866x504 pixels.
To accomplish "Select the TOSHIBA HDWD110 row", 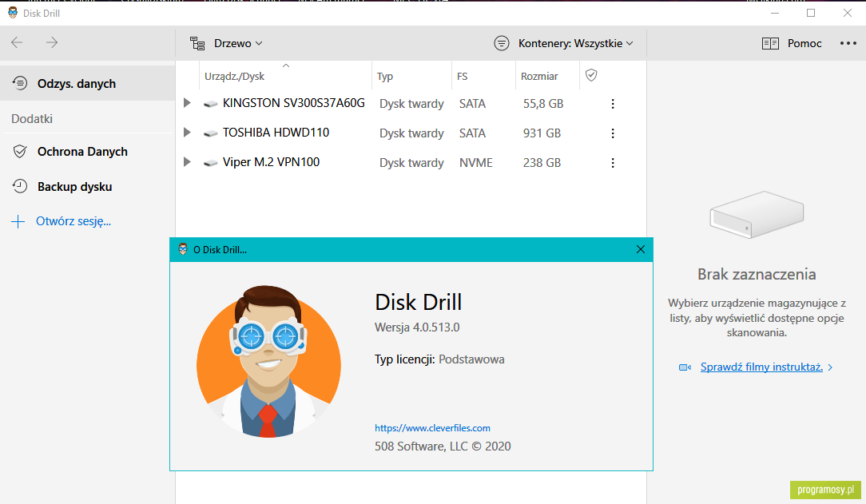I will coord(411,133).
